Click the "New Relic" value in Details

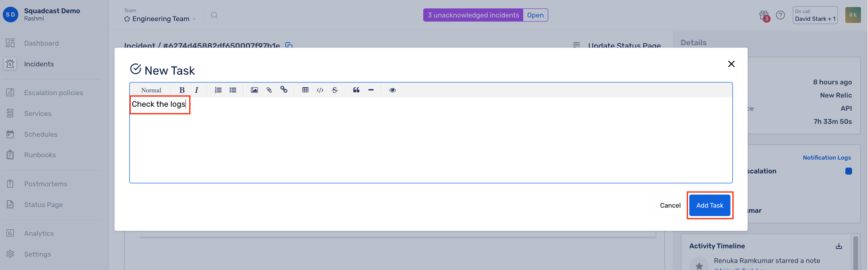point(836,95)
